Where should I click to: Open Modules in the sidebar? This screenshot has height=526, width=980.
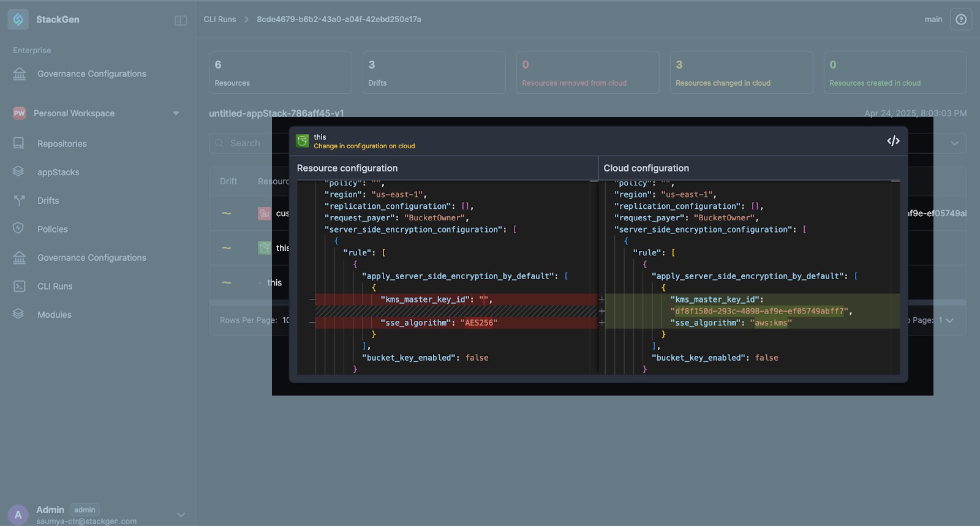(x=55, y=315)
